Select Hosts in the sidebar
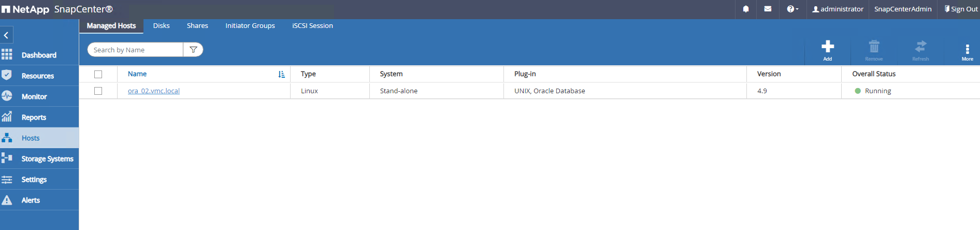The height and width of the screenshot is (230, 980). (x=39, y=138)
